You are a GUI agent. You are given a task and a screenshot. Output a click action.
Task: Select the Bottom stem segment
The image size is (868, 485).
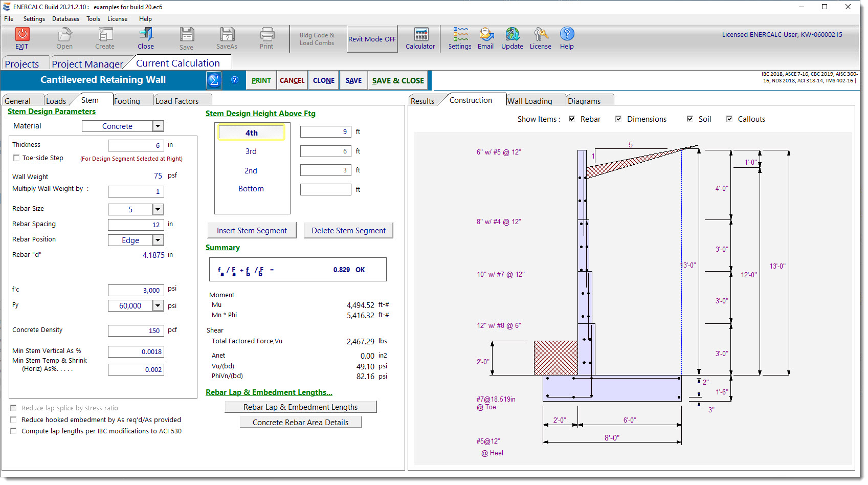(251, 189)
